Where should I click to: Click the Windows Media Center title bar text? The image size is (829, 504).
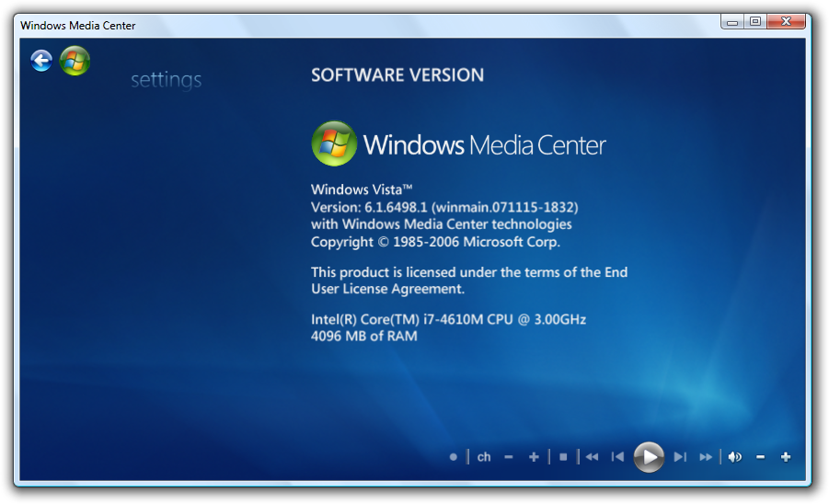tap(77, 26)
